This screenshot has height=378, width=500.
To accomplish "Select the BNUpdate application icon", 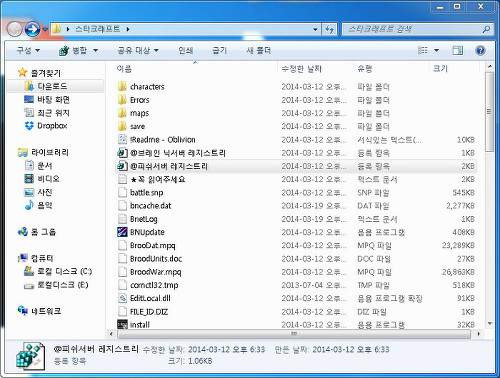I will pyautogui.click(x=122, y=232).
